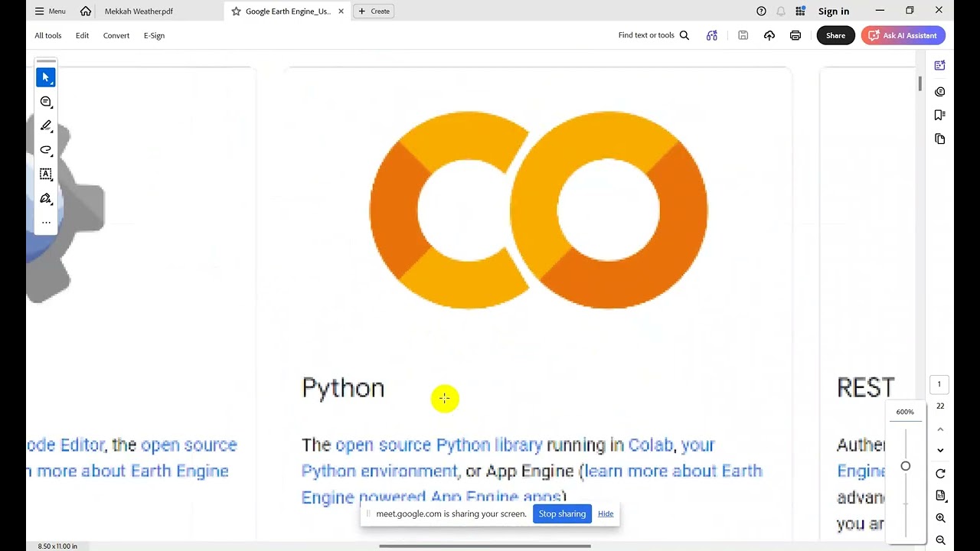Image resolution: width=980 pixels, height=551 pixels.
Task: Open the Edit menu item
Action: click(82, 35)
